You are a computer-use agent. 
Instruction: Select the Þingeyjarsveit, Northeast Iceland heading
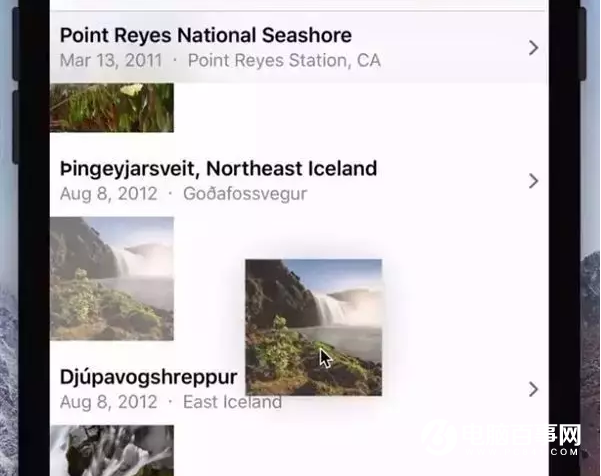[x=218, y=168]
